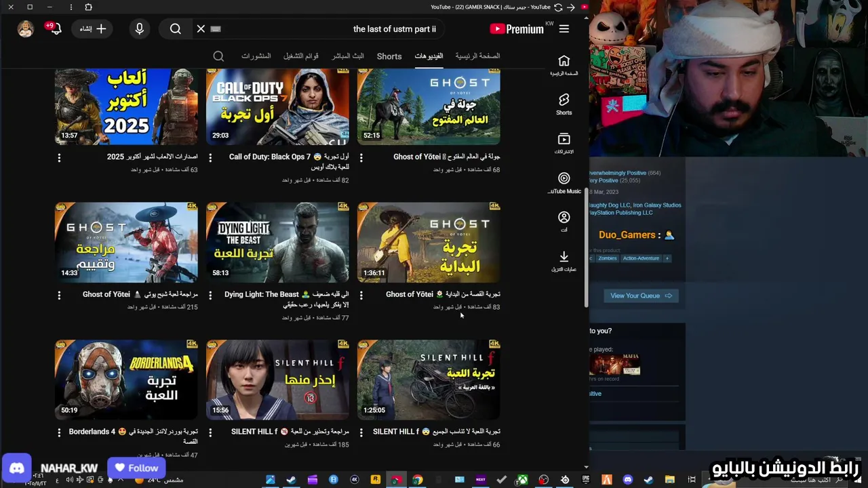Image resolution: width=868 pixels, height=488 pixels.
Task: Open options menu for Ghost of Yōtei open-world video
Action: point(361,157)
